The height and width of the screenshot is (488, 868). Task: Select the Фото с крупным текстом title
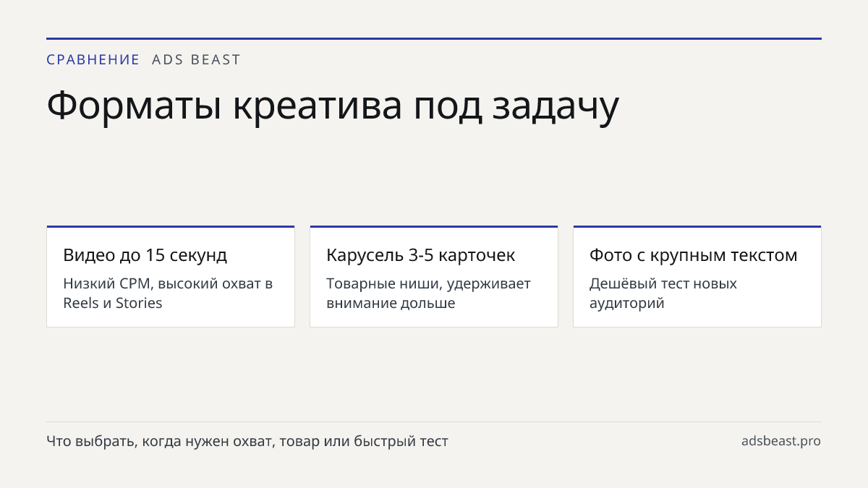[693, 255]
